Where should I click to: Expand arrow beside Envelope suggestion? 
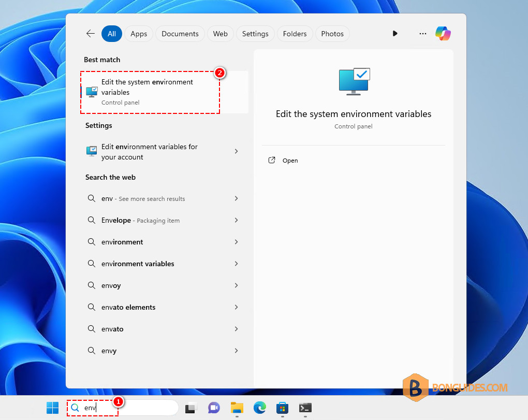[237, 220]
